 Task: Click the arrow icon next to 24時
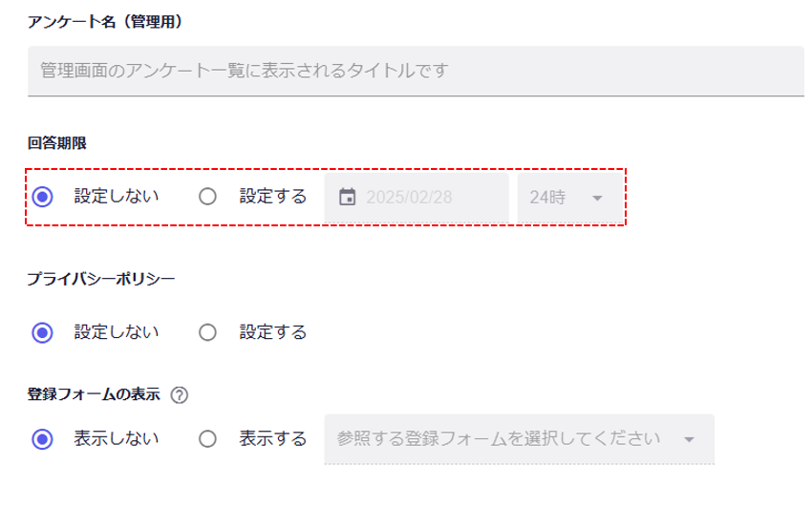coord(597,198)
